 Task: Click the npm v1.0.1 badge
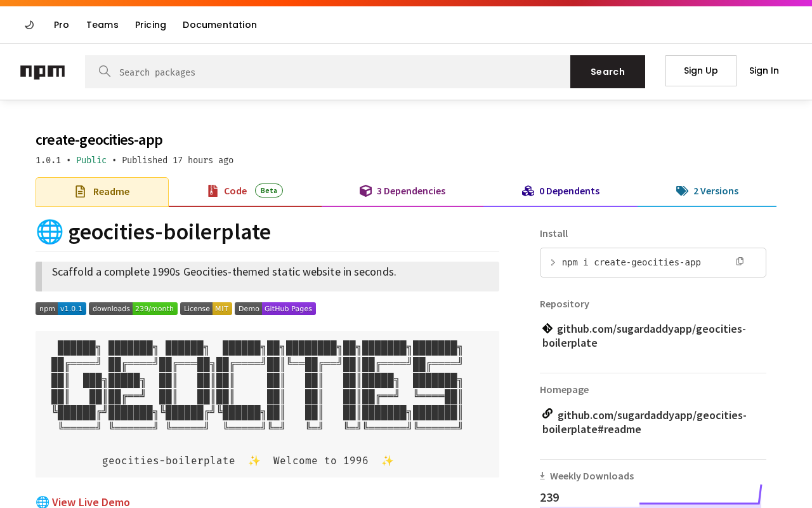click(61, 309)
